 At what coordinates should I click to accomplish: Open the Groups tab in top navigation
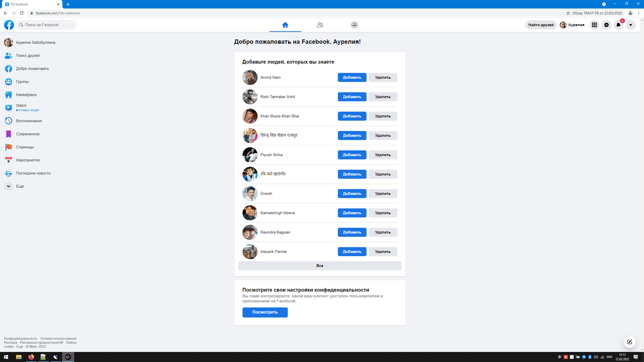tap(354, 25)
